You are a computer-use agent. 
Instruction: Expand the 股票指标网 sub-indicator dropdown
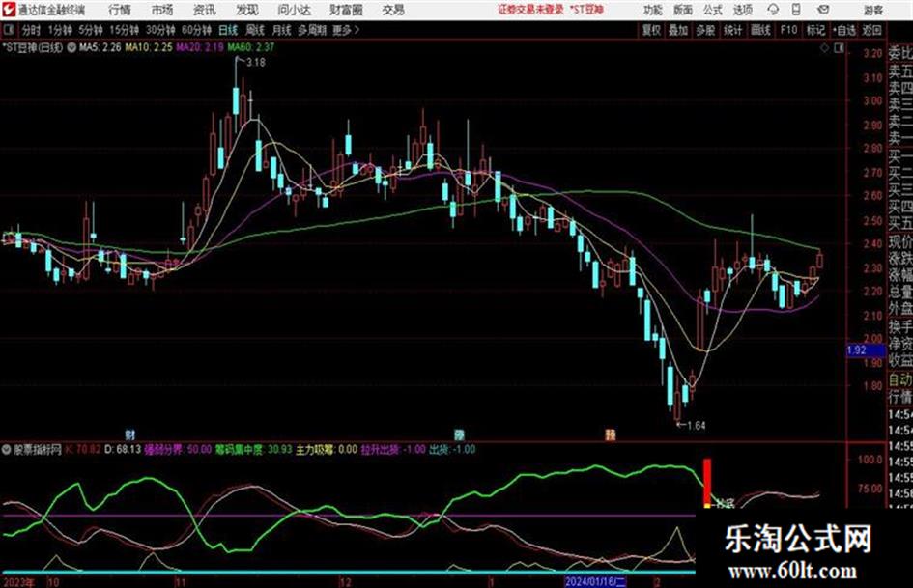pyautogui.click(x=7, y=450)
